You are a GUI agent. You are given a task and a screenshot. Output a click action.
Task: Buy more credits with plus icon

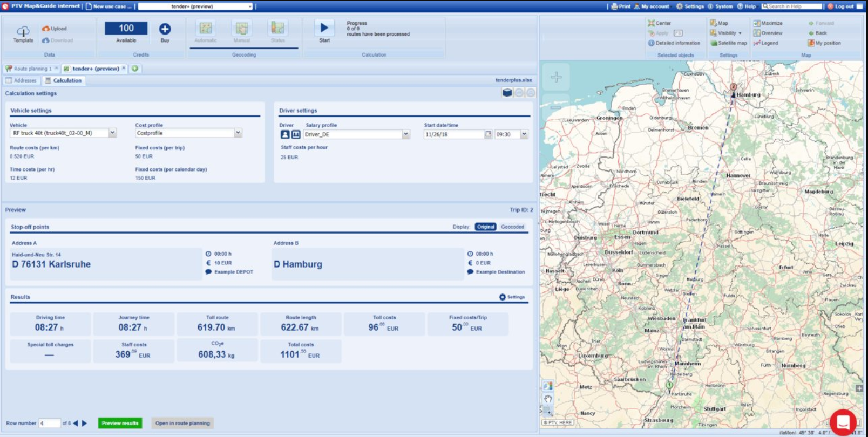click(x=165, y=29)
